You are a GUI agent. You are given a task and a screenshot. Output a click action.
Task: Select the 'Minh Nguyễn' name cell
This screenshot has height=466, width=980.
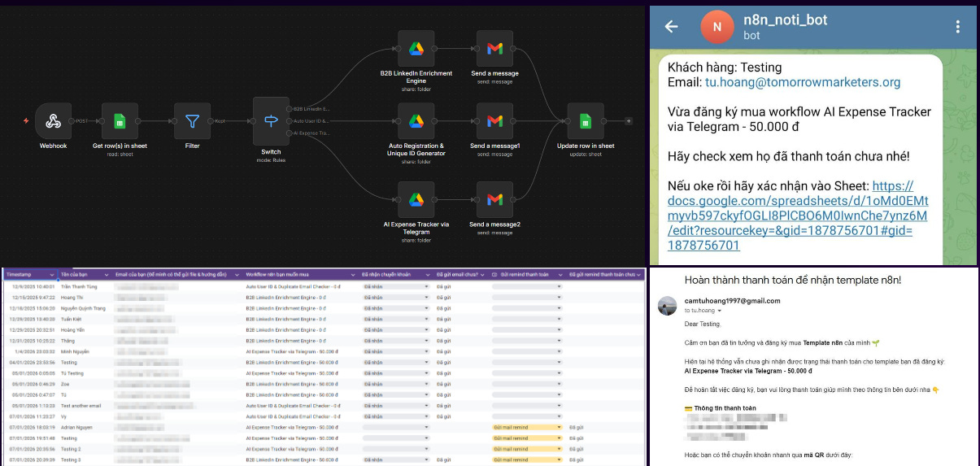[x=75, y=351]
